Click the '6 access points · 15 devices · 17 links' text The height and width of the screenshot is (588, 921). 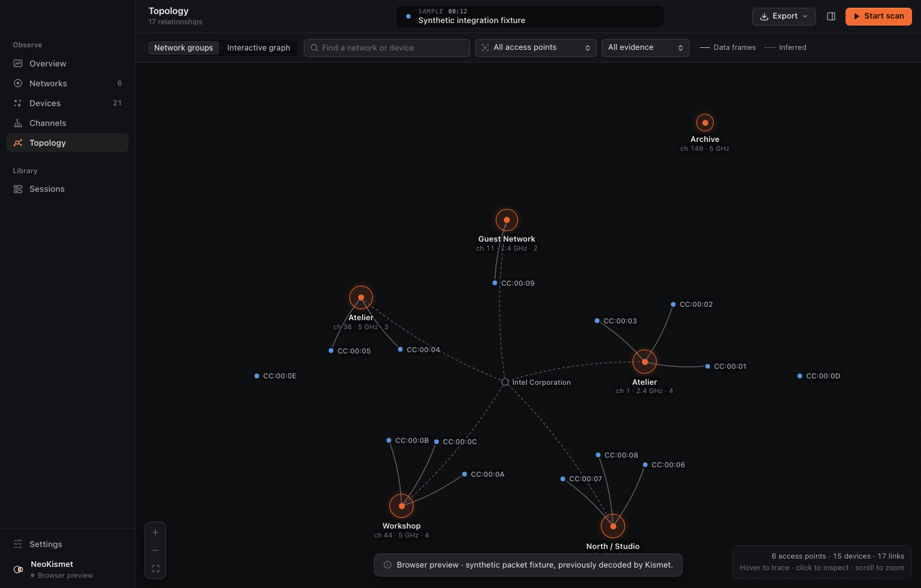(838, 556)
